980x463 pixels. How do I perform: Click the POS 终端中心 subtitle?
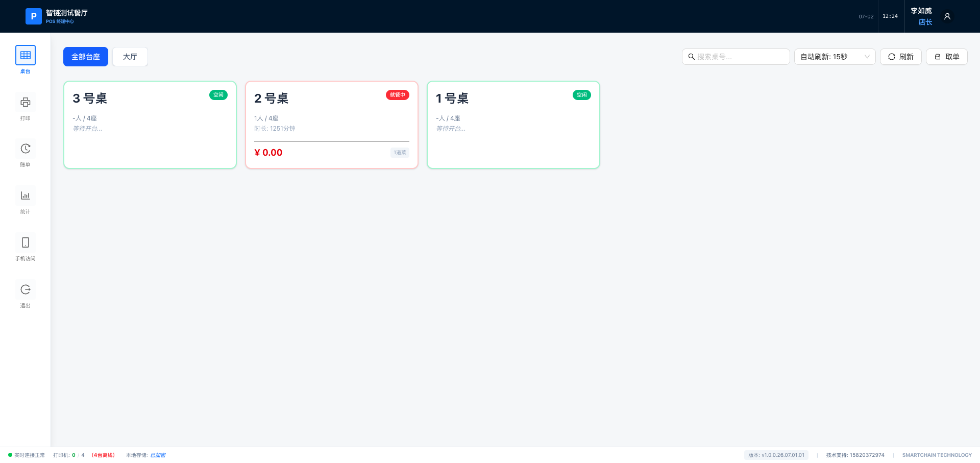click(x=60, y=21)
